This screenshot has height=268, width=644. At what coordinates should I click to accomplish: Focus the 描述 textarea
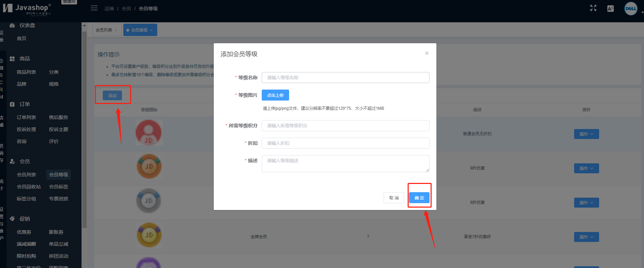345,164
